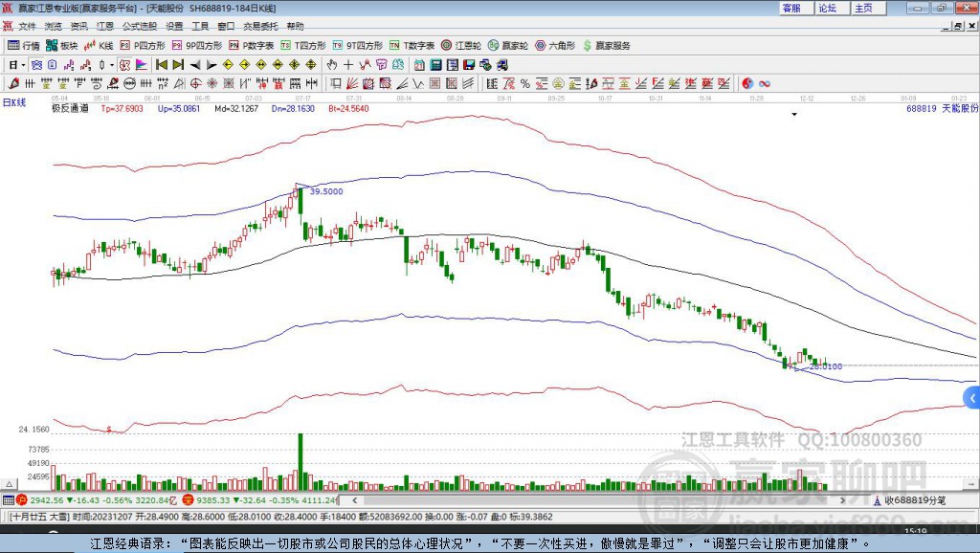Expand the blue side panel arrow
The height and width of the screenshot is (553, 980).
(x=972, y=398)
